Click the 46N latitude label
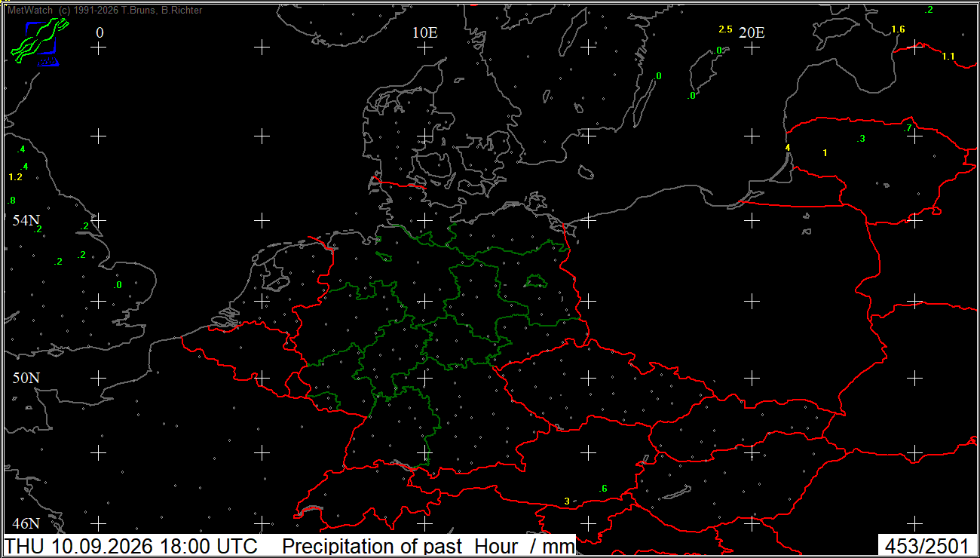This screenshot has height=558, width=980. 26,523
